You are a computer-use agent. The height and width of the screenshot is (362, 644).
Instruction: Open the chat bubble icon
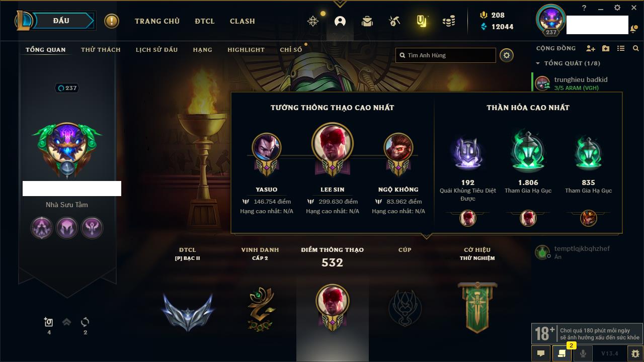541,353
